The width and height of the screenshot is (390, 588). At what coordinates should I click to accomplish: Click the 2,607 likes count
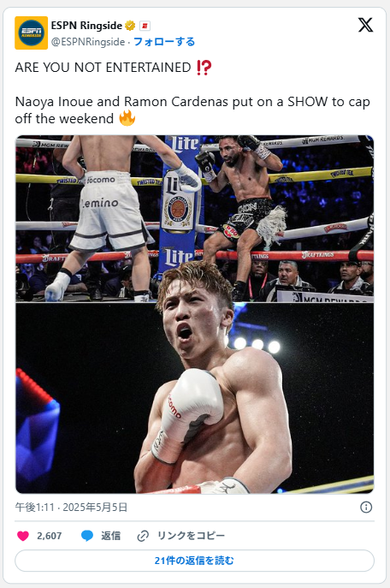point(49,536)
